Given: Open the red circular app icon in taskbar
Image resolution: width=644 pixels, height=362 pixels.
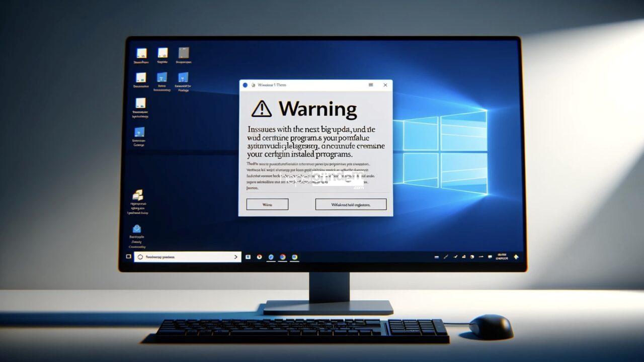Looking at the screenshot, I should [259, 257].
